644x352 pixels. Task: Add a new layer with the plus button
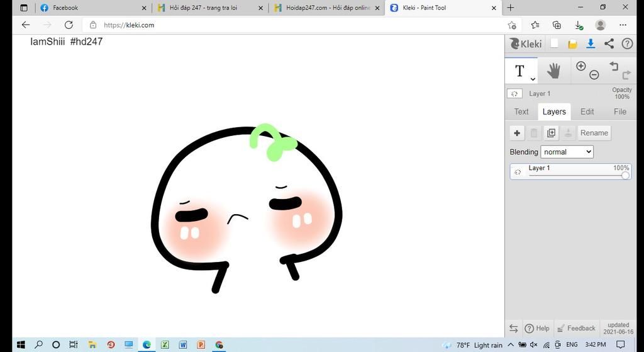tap(517, 133)
